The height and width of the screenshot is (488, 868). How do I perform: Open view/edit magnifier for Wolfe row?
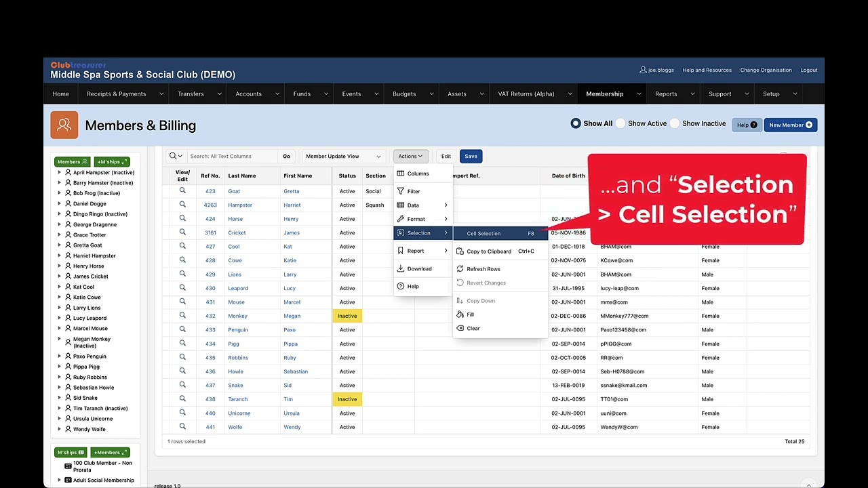pos(182,427)
